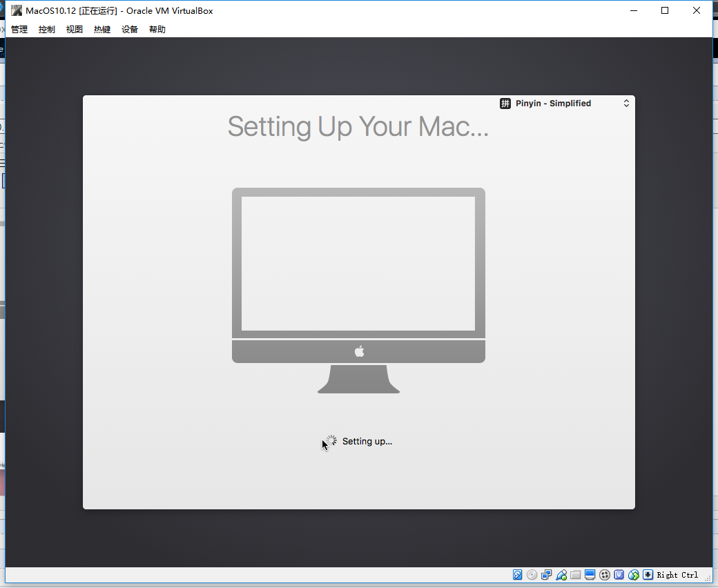
Task: Click the video capture recording icon
Action: click(x=605, y=575)
